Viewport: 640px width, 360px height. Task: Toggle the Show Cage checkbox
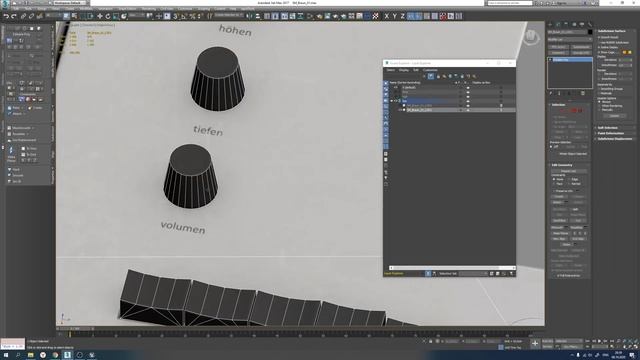click(599, 52)
